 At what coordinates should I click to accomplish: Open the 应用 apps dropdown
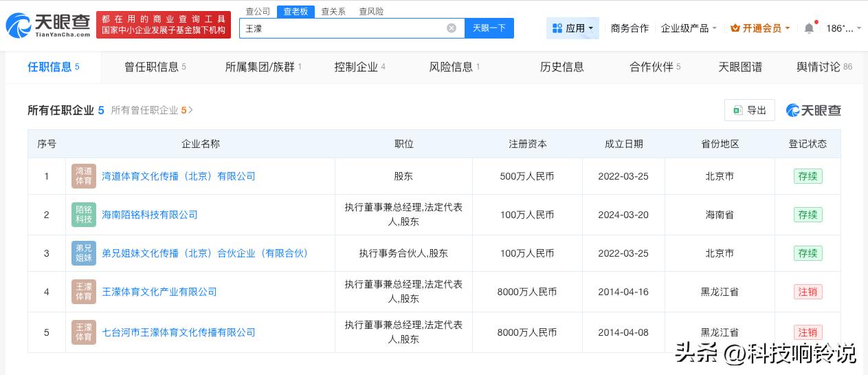pyautogui.click(x=572, y=28)
